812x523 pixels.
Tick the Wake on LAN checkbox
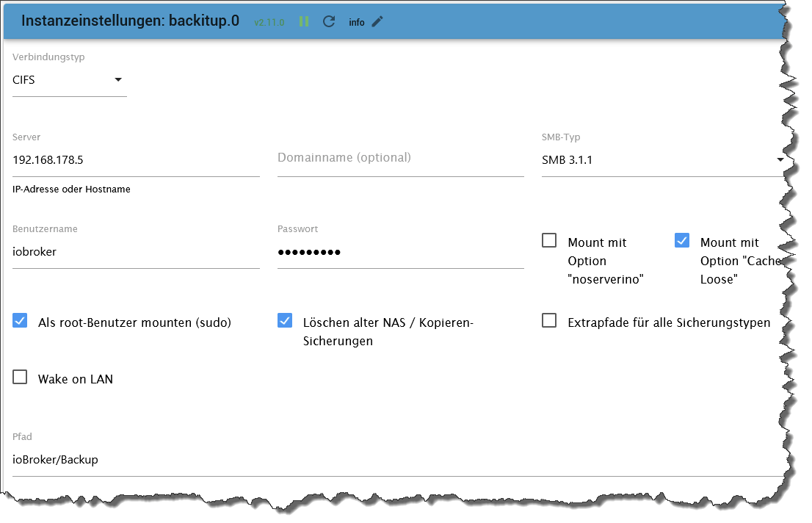pyautogui.click(x=21, y=378)
